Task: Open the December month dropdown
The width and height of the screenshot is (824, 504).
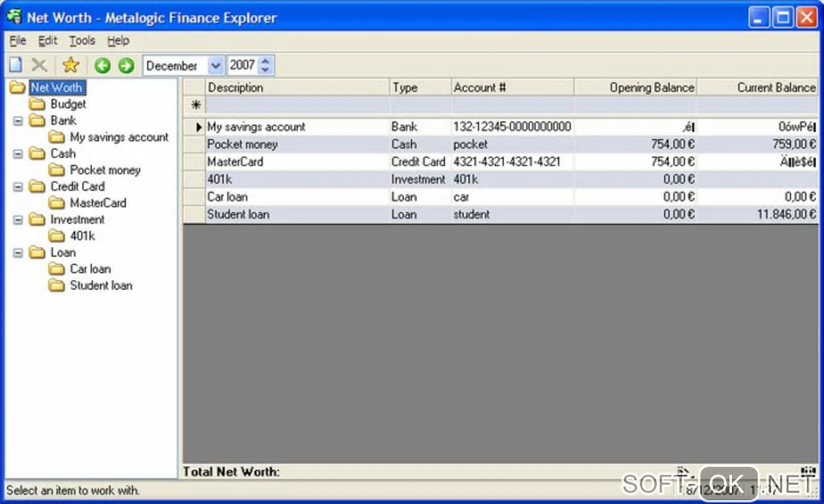Action: tap(216, 65)
